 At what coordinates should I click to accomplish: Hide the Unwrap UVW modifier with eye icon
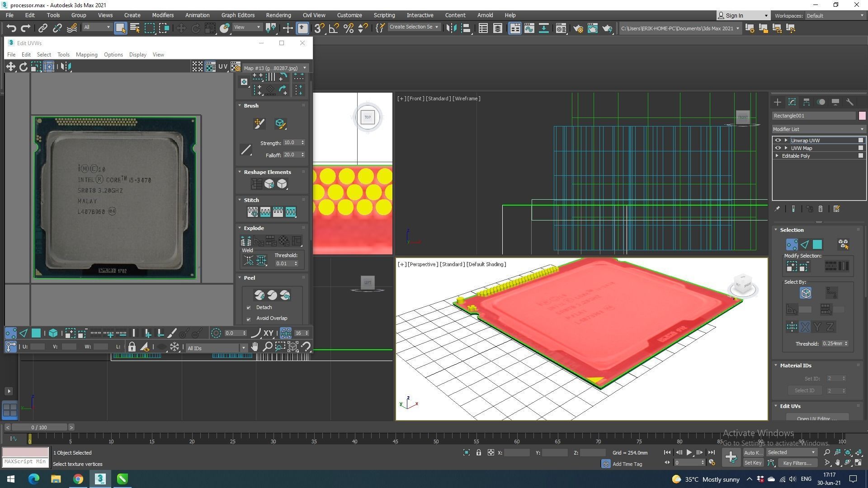(778, 141)
